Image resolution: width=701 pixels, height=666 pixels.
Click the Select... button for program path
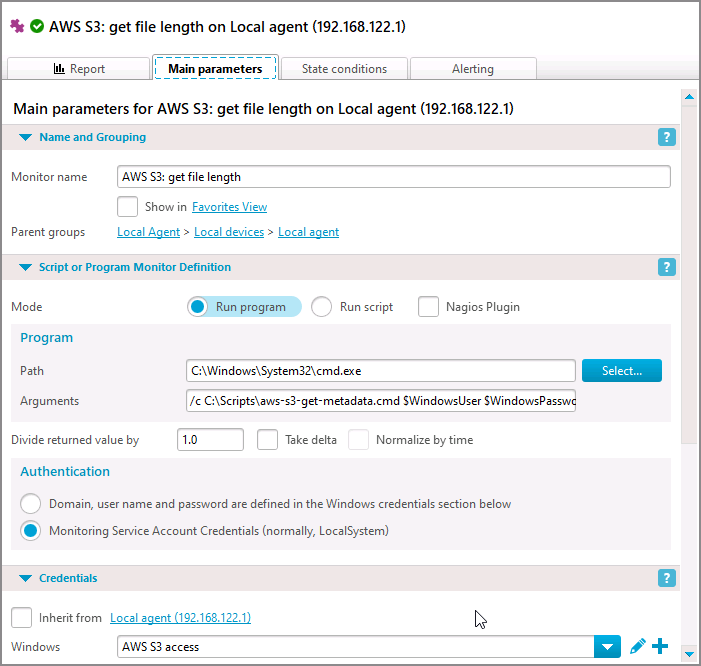621,370
